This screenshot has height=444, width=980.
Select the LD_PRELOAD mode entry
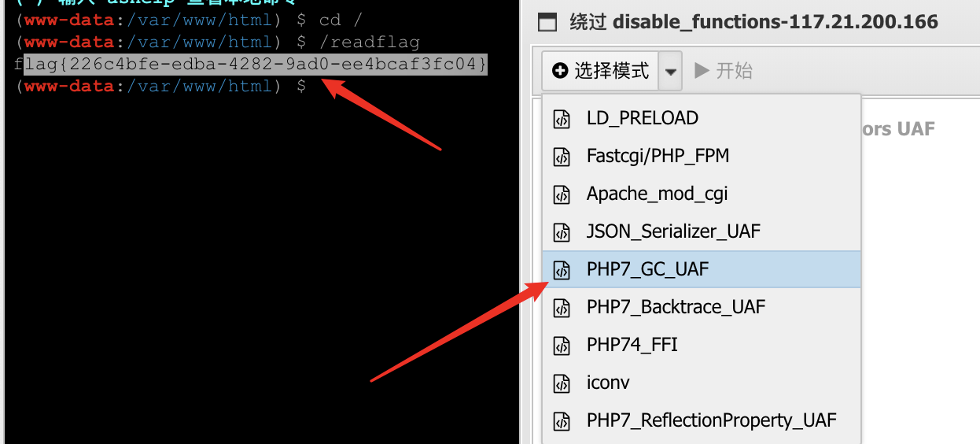pos(702,119)
